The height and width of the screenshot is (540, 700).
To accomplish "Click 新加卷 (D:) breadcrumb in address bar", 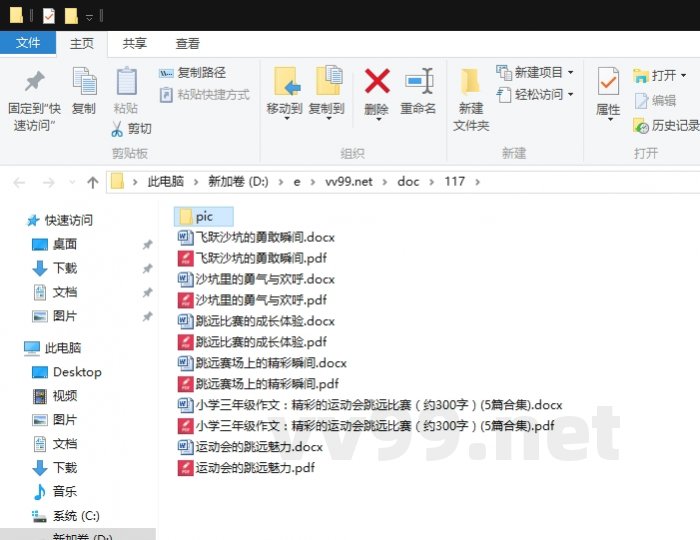I will (238, 182).
